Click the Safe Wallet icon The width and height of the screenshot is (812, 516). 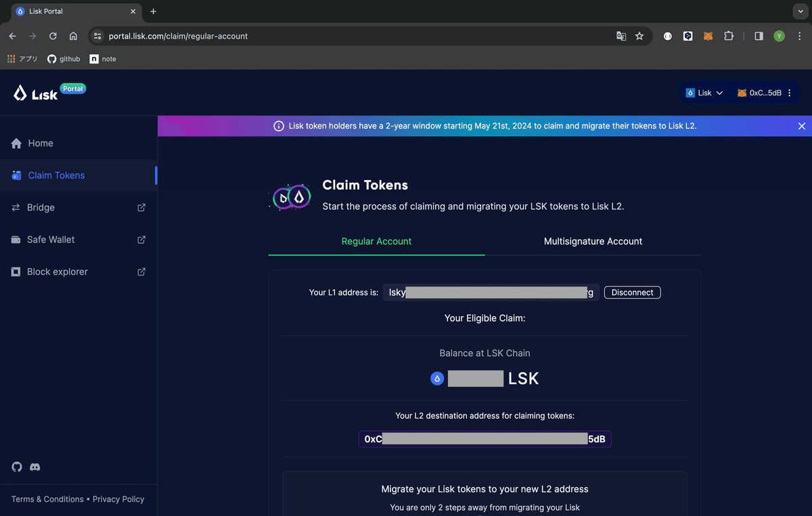16,240
